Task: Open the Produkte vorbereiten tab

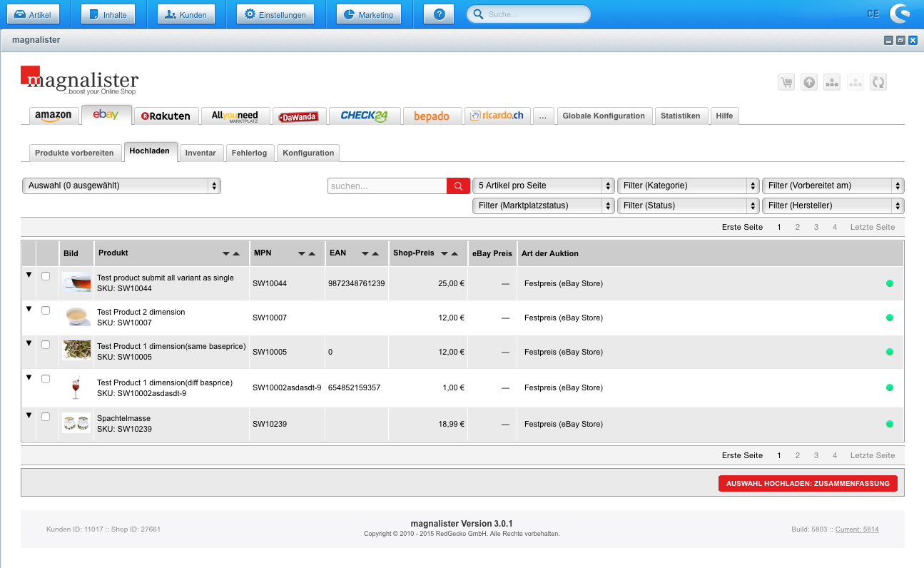Action: [74, 153]
